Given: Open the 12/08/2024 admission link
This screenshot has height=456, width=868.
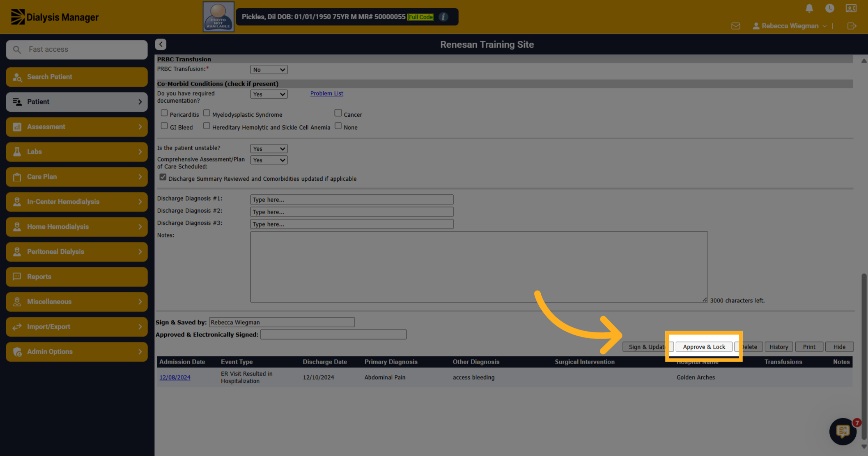Looking at the screenshot, I should point(175,377).
